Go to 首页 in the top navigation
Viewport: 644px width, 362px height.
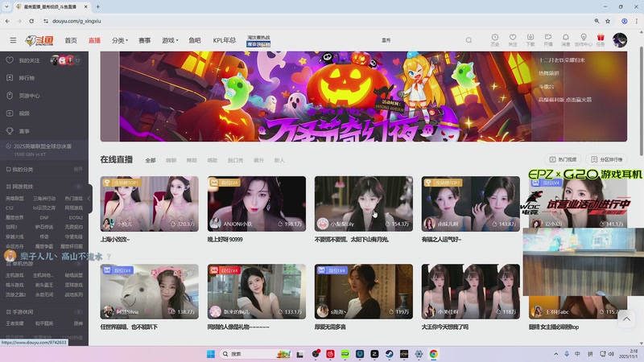[x=71, y=40]
